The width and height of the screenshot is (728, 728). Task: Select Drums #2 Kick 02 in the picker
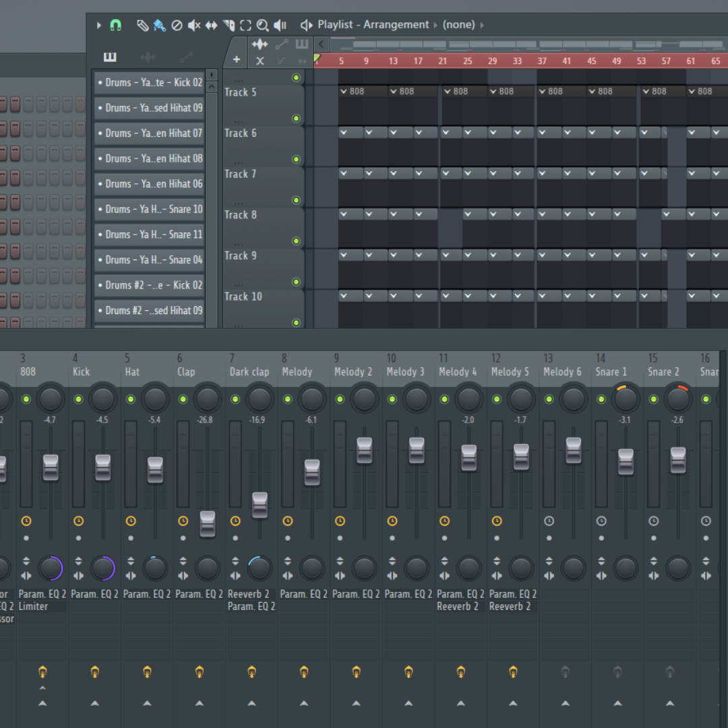(149, 284)
